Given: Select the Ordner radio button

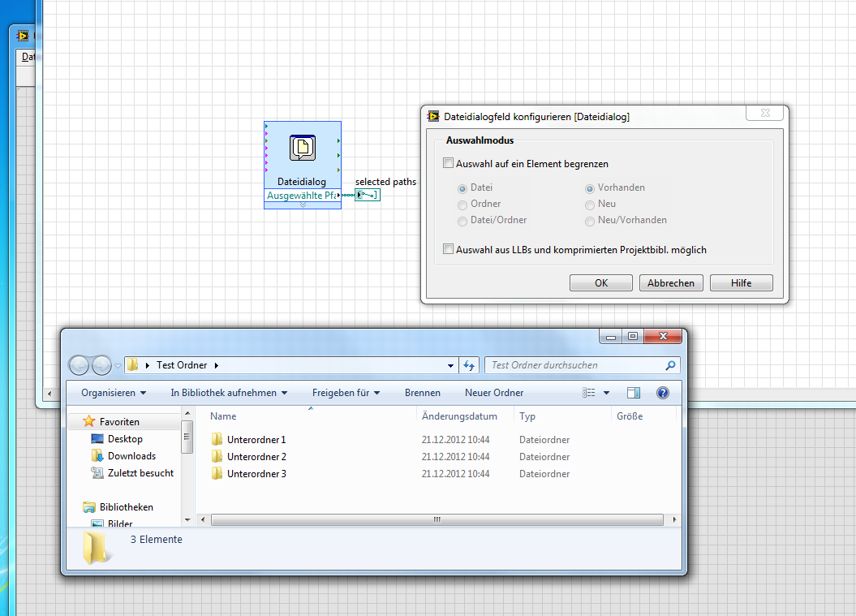Looking at the screenshot, I should (462, 205).
